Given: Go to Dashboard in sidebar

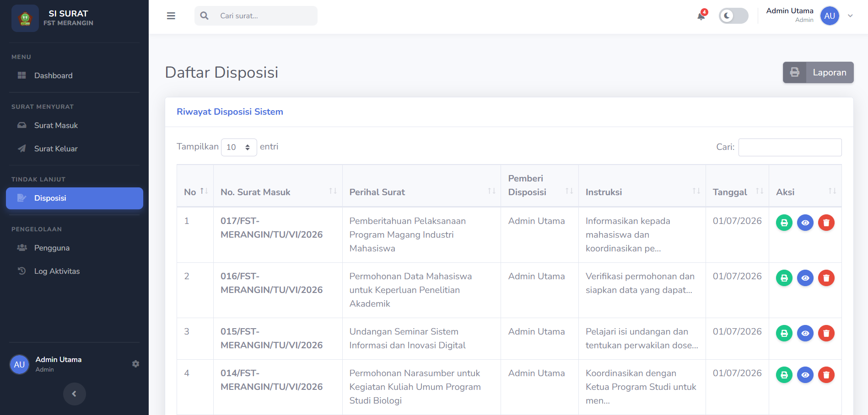Looking at the screenshot, I should [75, 75].
